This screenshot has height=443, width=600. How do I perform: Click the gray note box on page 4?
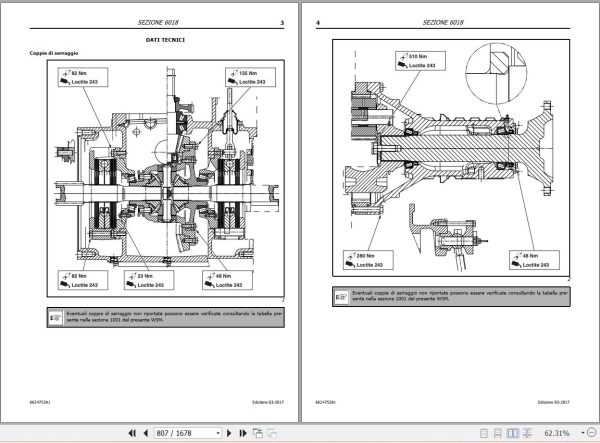click(x=451, y=296)
